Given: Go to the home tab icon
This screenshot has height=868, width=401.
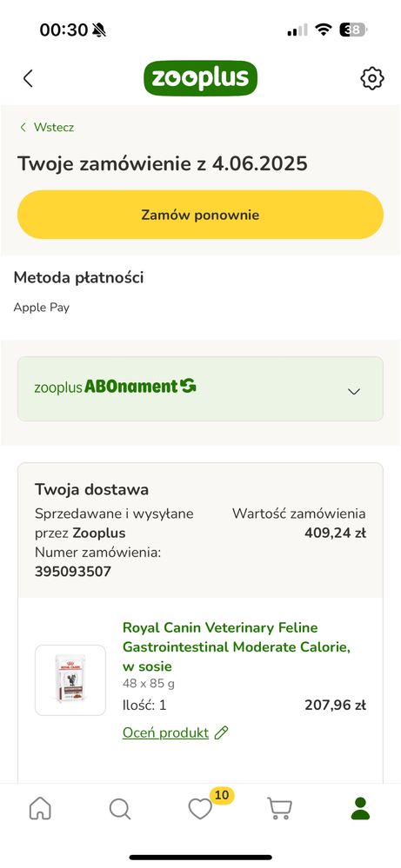Looking at the screenshot, I should point(40,809).
